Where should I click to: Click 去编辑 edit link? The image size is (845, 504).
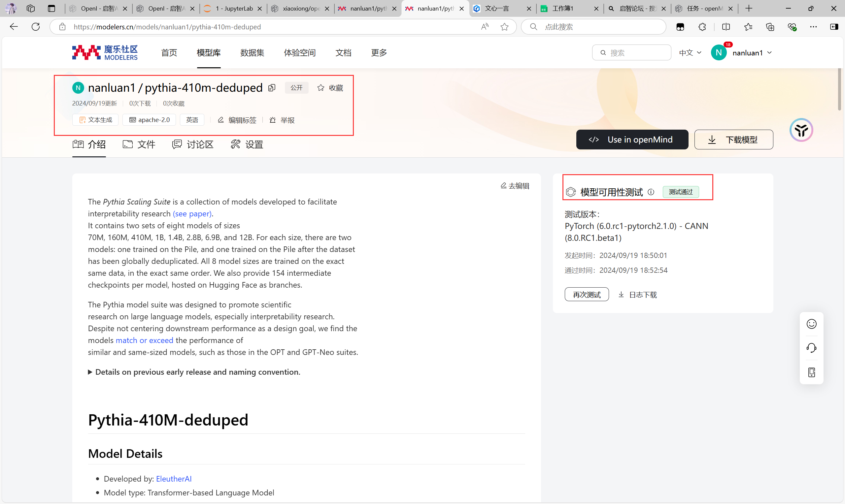pyautogui.click(x=515, y=186)
